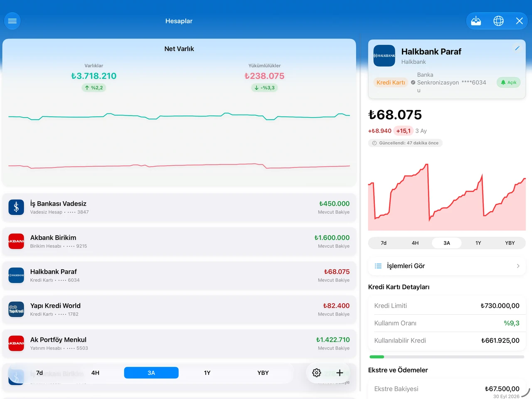Edit Halkbank Paraf with pencil icon

(517, 48)
